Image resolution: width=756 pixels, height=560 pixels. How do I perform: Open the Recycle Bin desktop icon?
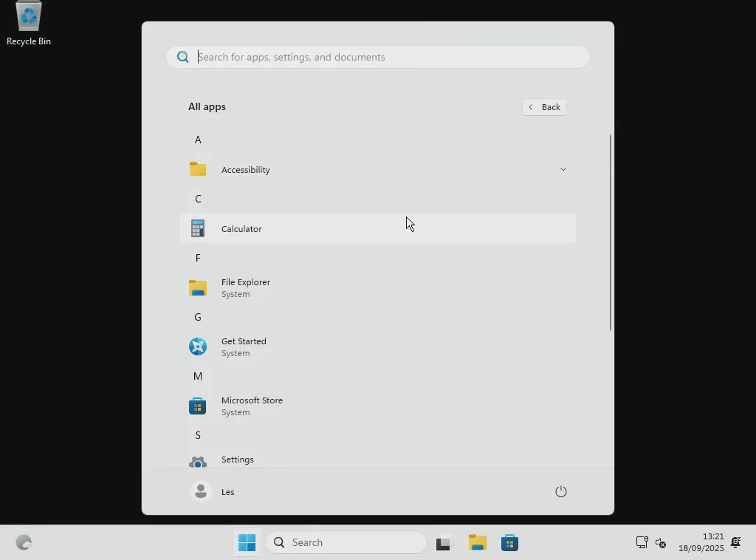[x=29, y=24]
